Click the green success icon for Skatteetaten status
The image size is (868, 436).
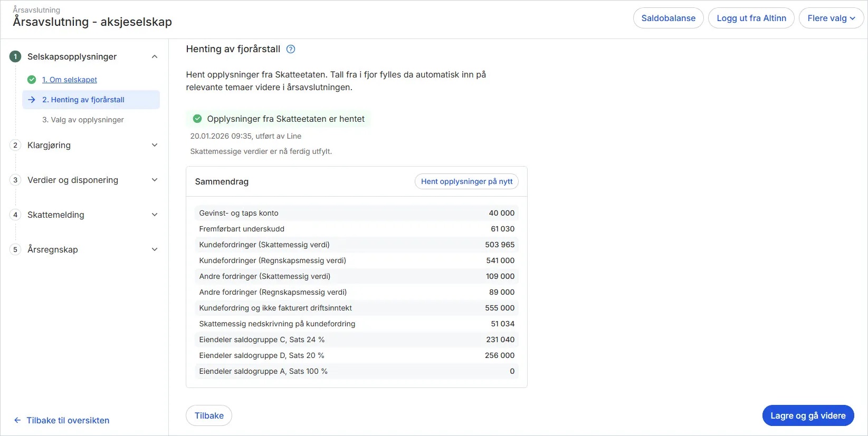(197, 119)
